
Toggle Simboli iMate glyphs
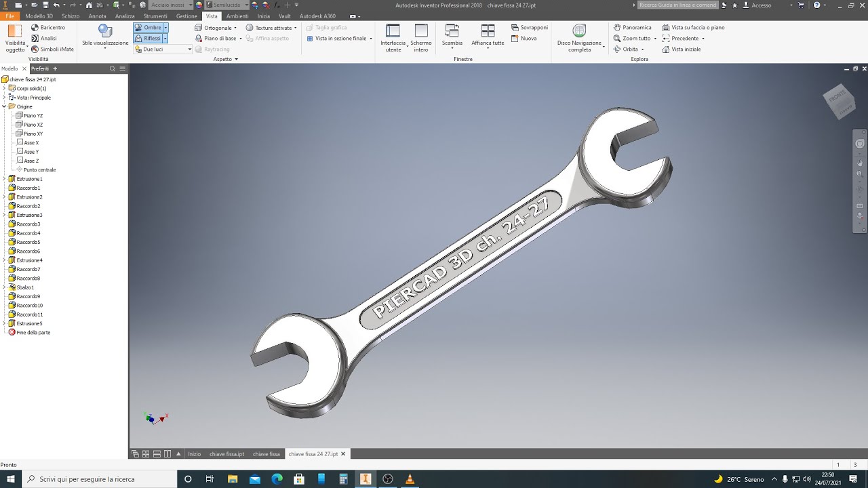pyautogui.click(x=52, y=49)
